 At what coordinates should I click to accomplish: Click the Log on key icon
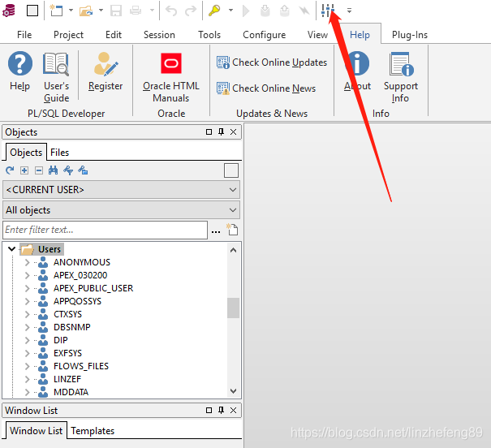click(214, 11)
